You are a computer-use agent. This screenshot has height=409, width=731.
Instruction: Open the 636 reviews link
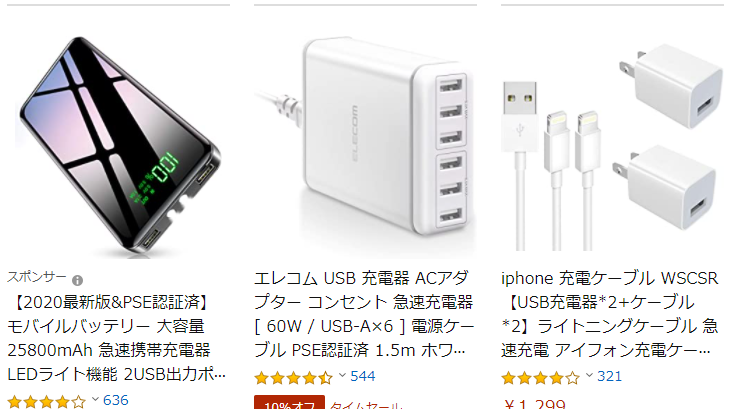(x=116, y=400)
